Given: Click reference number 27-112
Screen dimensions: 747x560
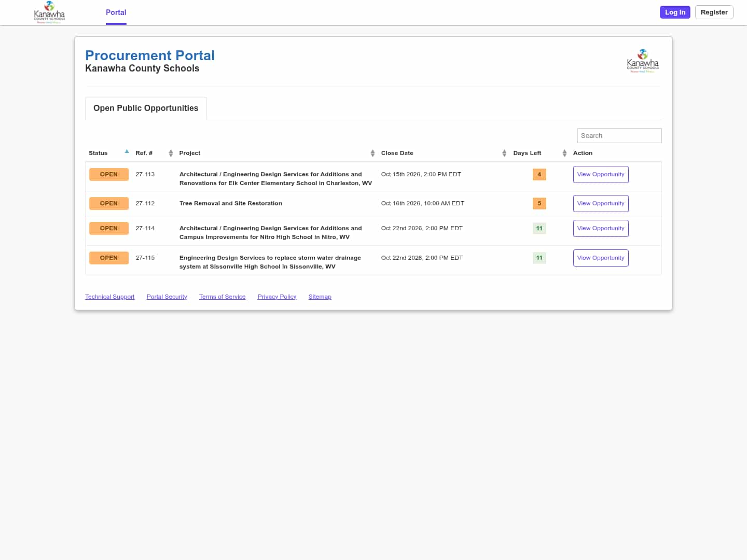Looking at the screenshot, I should point(145,204).
